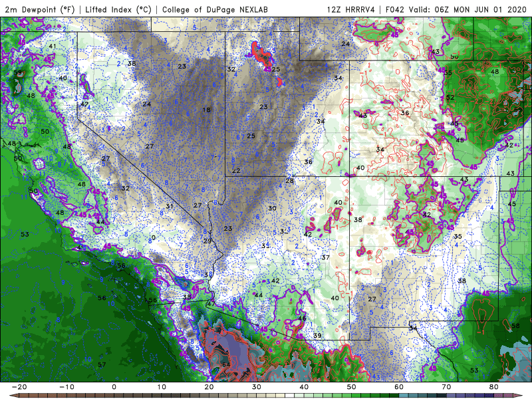Click the 28 dewpoint value on the map

tap(289, 180)
